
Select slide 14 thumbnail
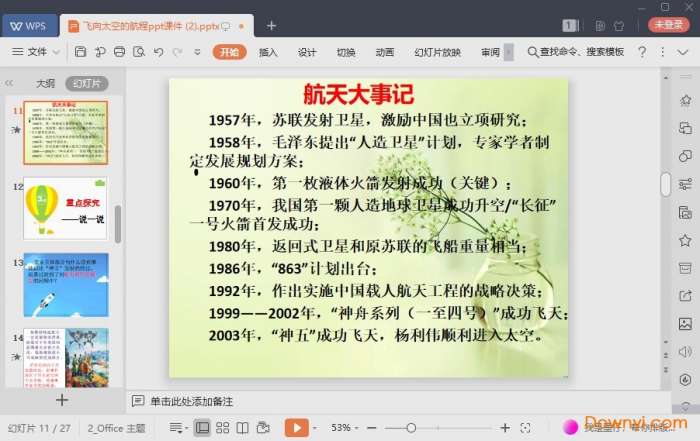[66, 358]
